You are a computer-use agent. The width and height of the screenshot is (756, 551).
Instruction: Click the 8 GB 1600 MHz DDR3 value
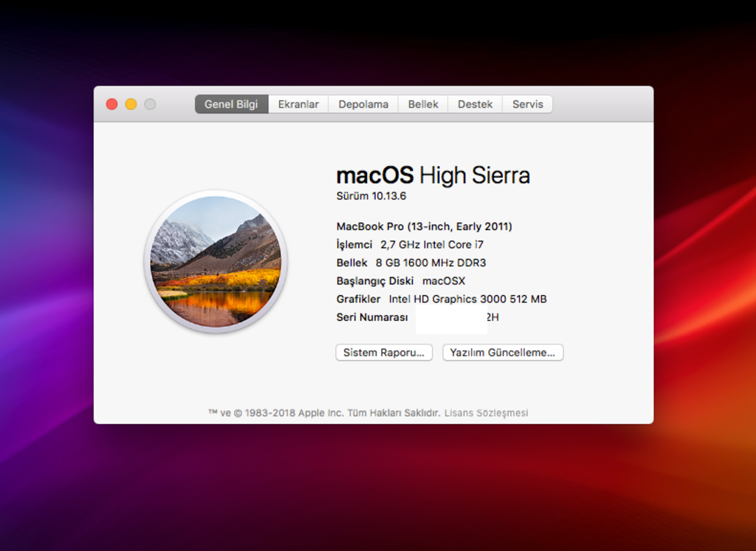[430, 263]
